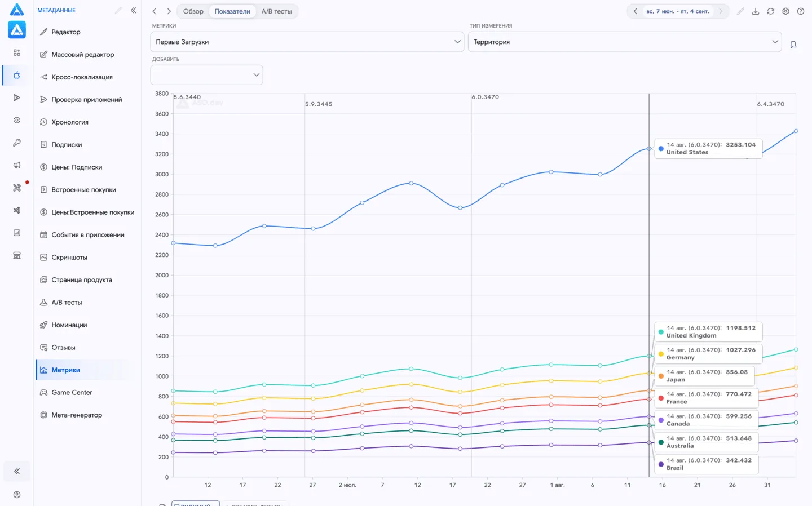Switch to the A/B тесты tab
The height and width of the screenshot is (506, 812).
(x=277, y=11)
